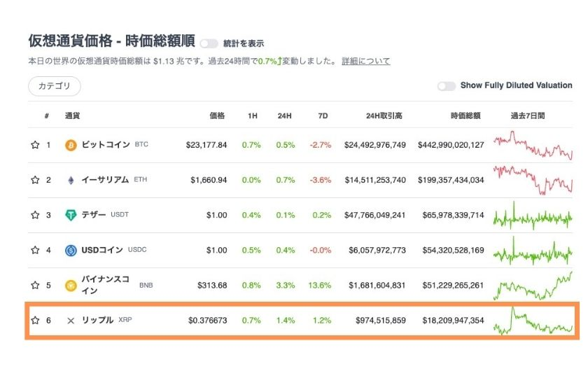Enable Show Fully Diluted Valuation switch
This screenshot has width=588, height=392.
[447, 86]
